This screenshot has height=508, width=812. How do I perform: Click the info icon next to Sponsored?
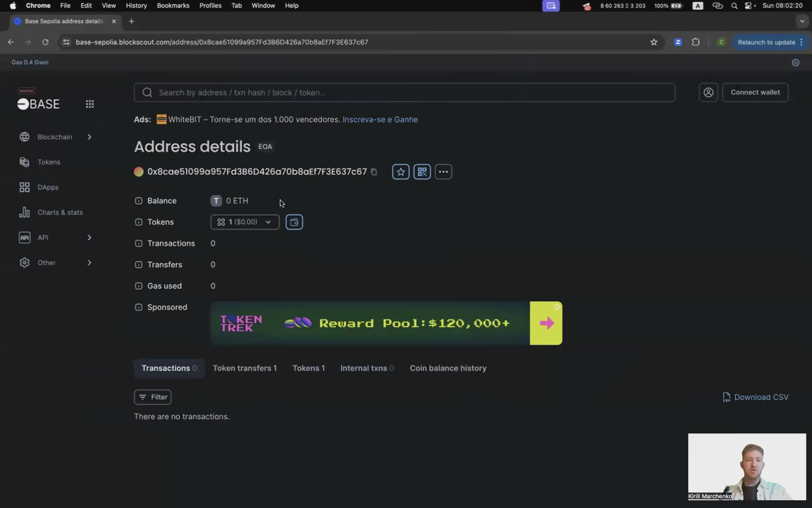[138, 307]
